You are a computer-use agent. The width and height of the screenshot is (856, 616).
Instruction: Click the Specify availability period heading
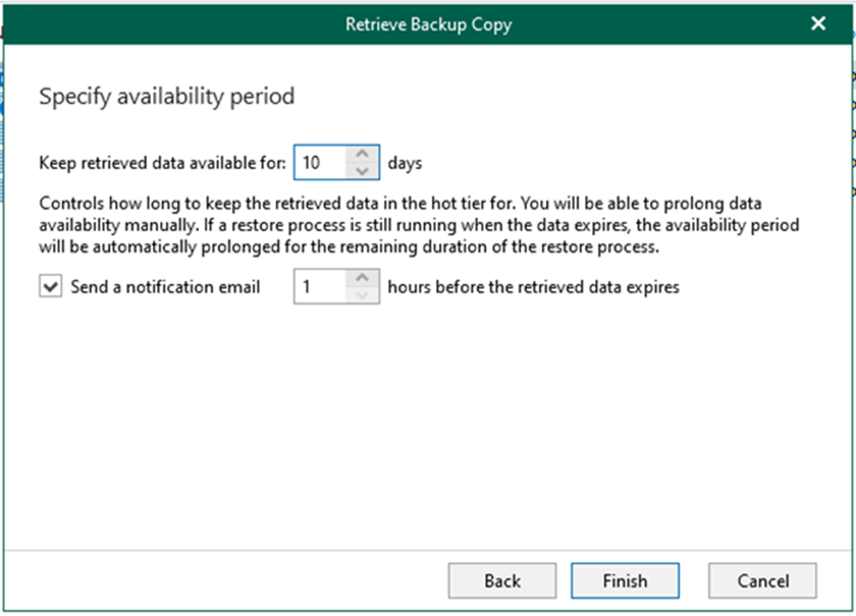click(167, 97)
